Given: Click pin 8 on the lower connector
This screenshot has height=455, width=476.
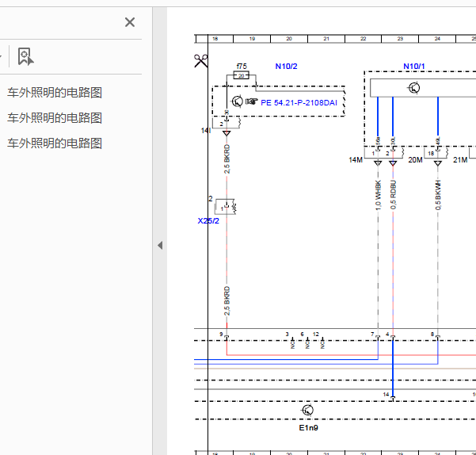Looking at the screenshot, I should point(432,334).
